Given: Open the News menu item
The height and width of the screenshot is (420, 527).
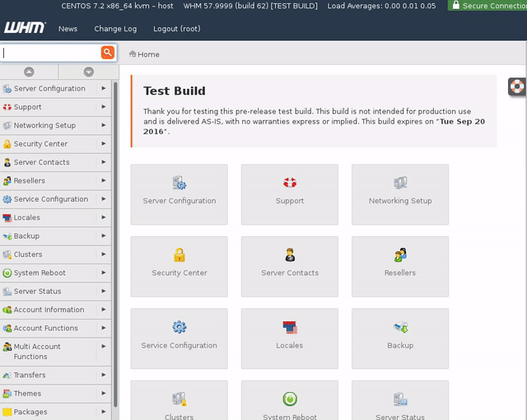Looking at the screenshot, I should [68, 29].
